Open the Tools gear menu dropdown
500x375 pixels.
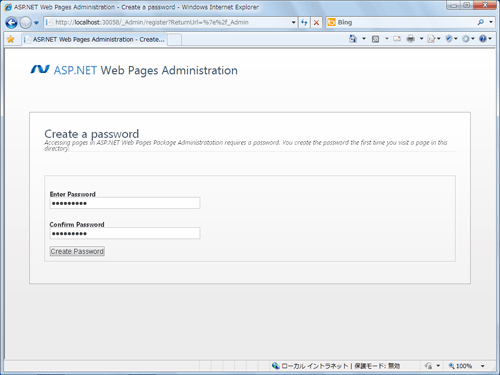coord(468,39)
